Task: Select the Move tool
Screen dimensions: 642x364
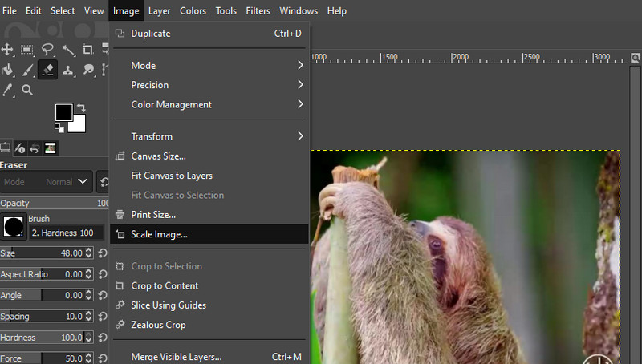Action: 8,50
